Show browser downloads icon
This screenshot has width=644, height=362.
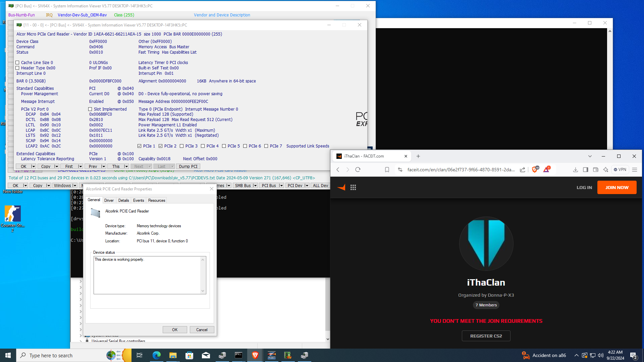[x=576, y=170]
